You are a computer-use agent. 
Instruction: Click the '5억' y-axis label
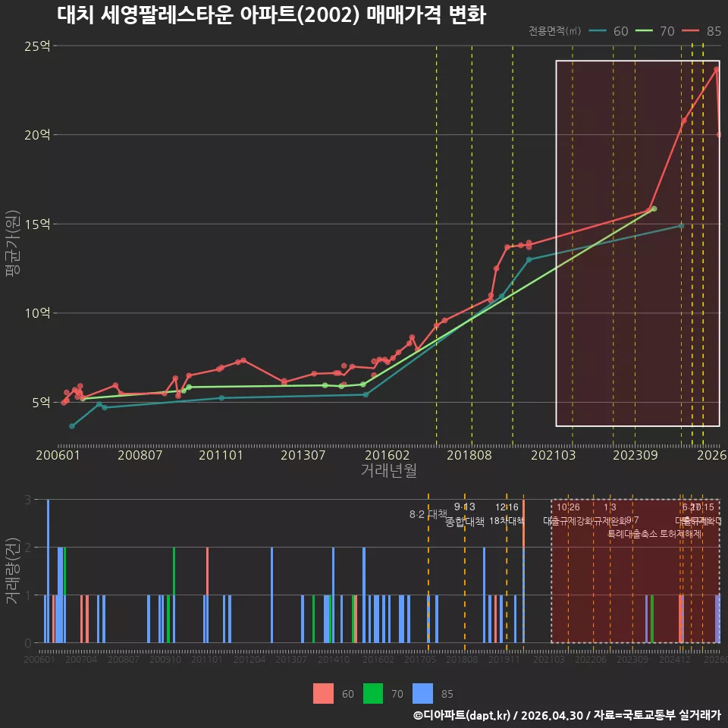[41, 403]
